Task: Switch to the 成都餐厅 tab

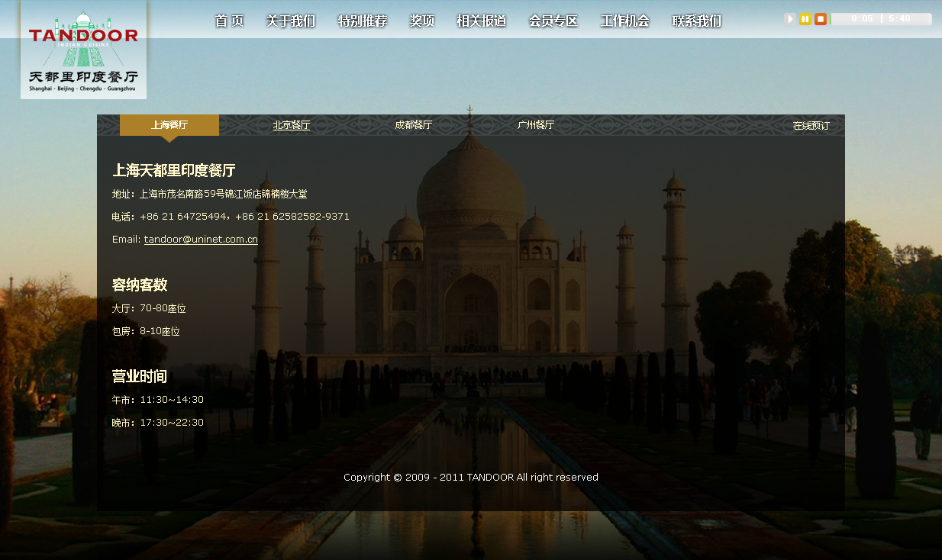Action: [x=414, y=125]
